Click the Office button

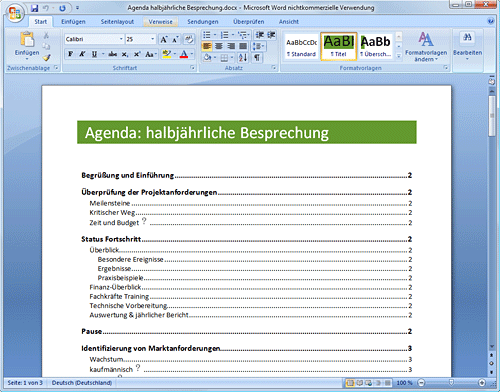pyautogui.click(x=15, y=13)
